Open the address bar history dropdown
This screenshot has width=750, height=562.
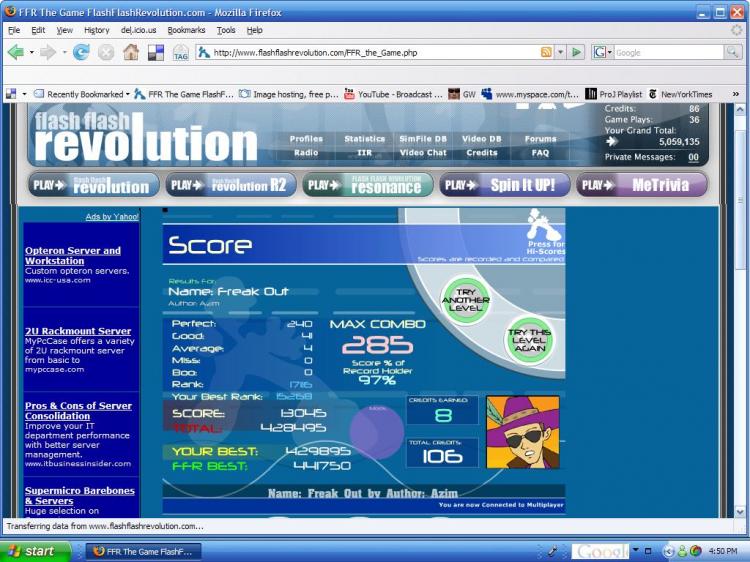[x=560, y=52]
